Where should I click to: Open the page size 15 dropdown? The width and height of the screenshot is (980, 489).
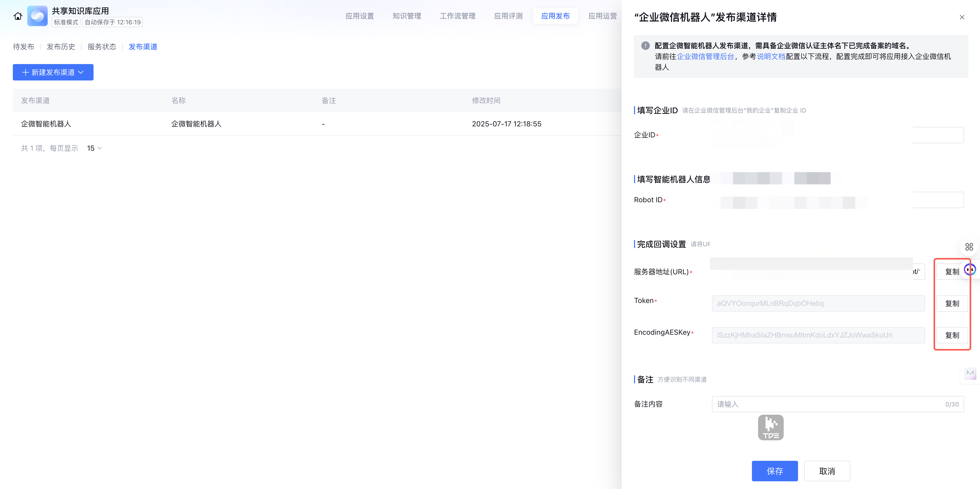click(94, 148)
